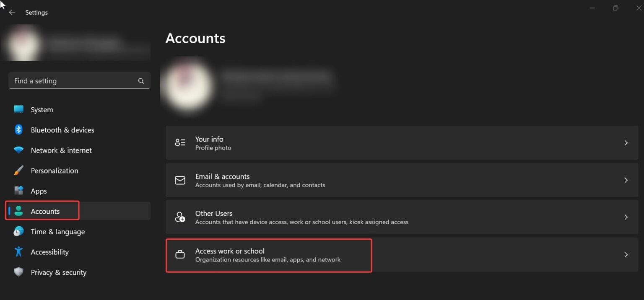The image size is (644, 300).
Task: Open Apps via its sidebar icon
Action: click(x=18, y=191)
